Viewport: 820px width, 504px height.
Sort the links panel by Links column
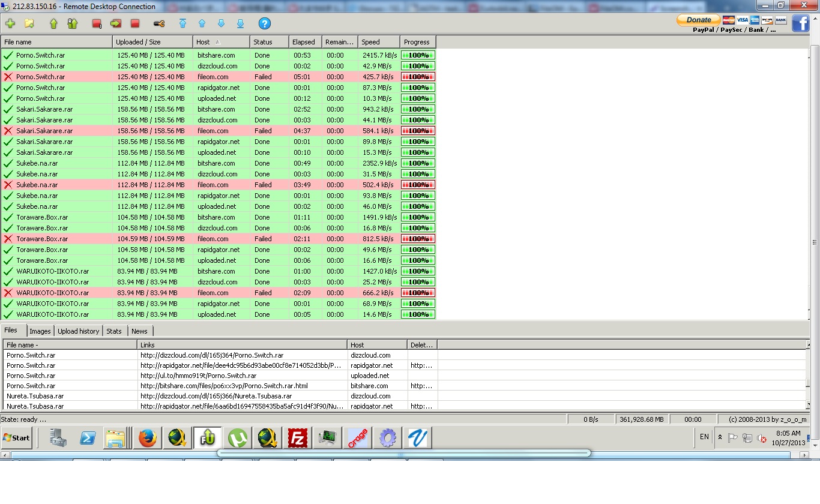(x=242, y=345)
